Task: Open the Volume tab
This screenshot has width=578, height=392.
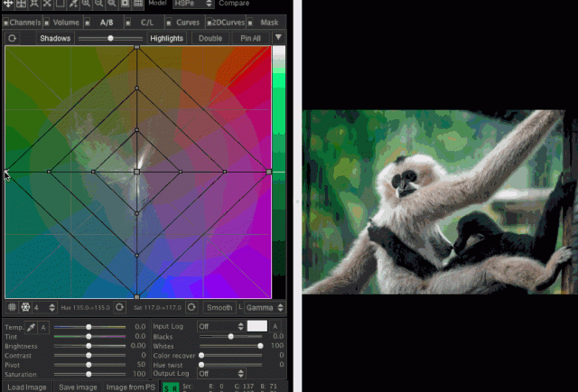Action: (66, 23)
